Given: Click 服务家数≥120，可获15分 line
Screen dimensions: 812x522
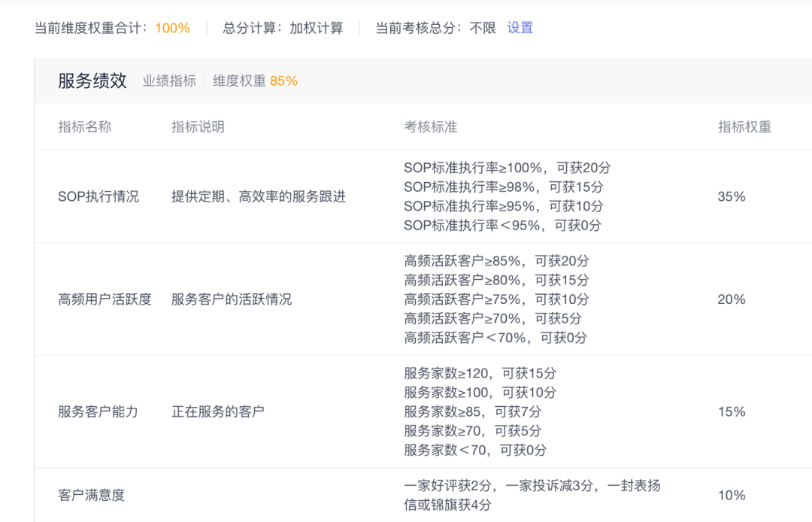Looking at the screenshot, I should pyautogui.click(x=480, y=373).
